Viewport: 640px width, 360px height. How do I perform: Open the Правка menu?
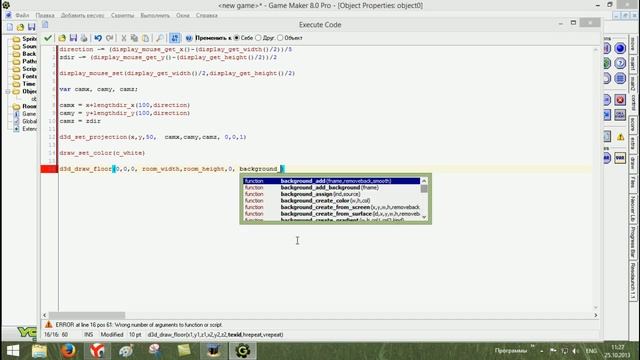45,16
